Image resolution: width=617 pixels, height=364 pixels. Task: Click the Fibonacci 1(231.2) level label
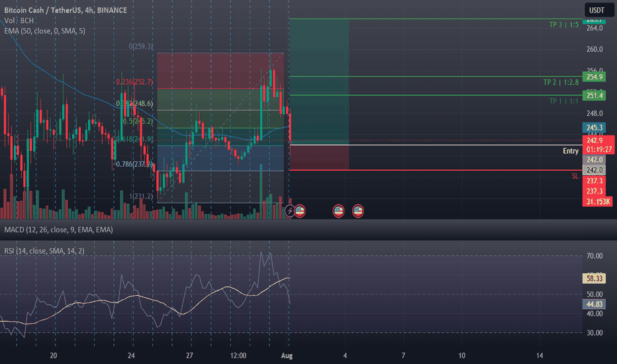pyautogui.click(x=141, y=196)
